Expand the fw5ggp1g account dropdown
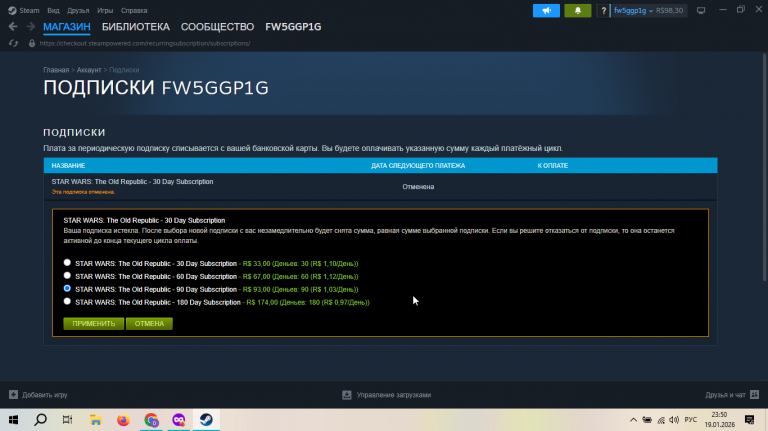 point(633,10)
